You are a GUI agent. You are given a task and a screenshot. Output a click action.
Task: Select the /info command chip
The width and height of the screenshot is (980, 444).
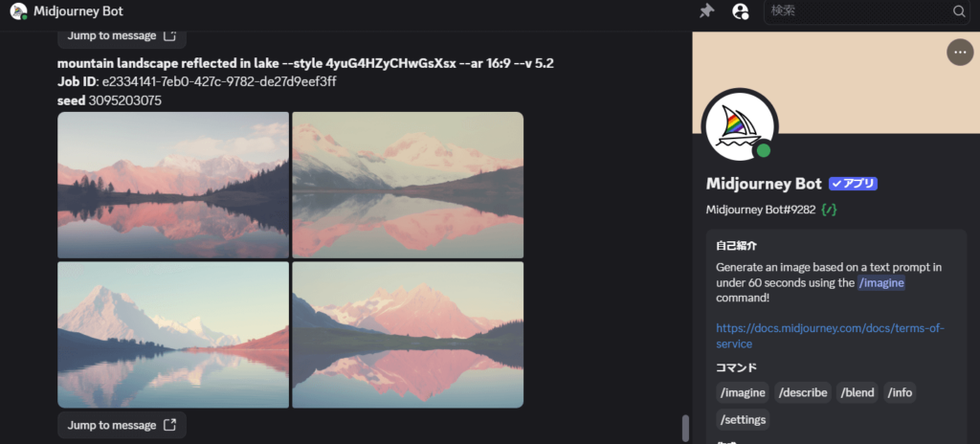(x=900, y=392)
